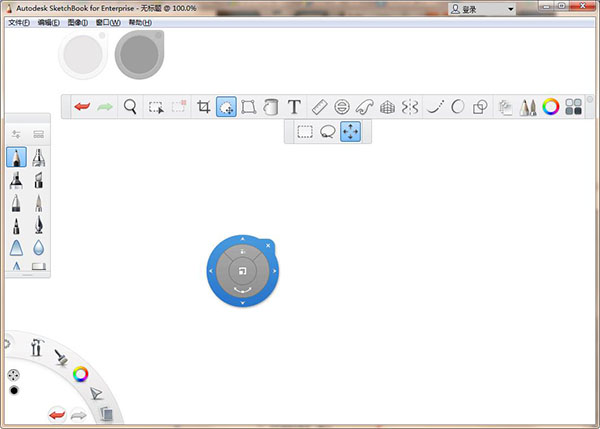Screen dimensions: 600x429
Task: Toggle the Symmetry tool
Action: [x=409, y=106]
